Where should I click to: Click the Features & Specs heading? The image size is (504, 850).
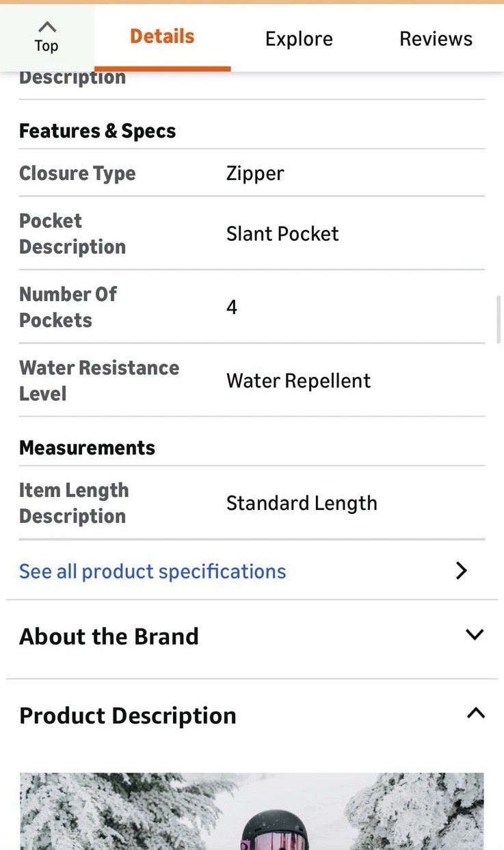coord(97,131)
